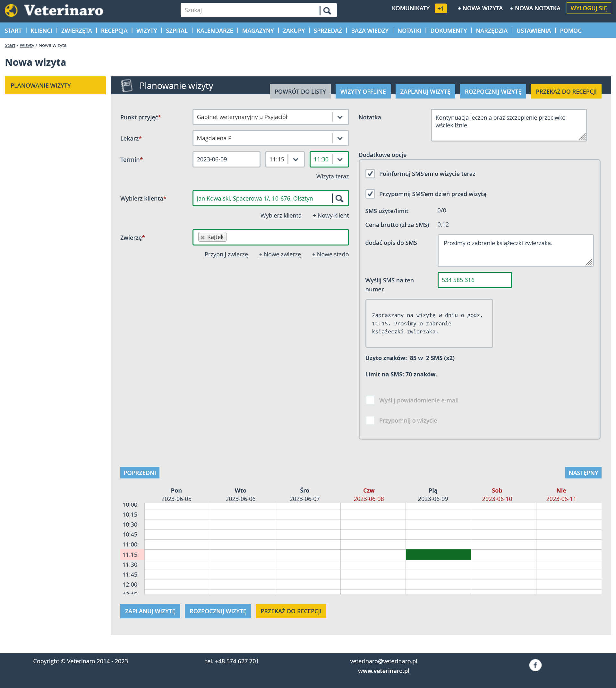Click the Wizyta teraz link
Screen dimensions: 616x688
point(332,176)
